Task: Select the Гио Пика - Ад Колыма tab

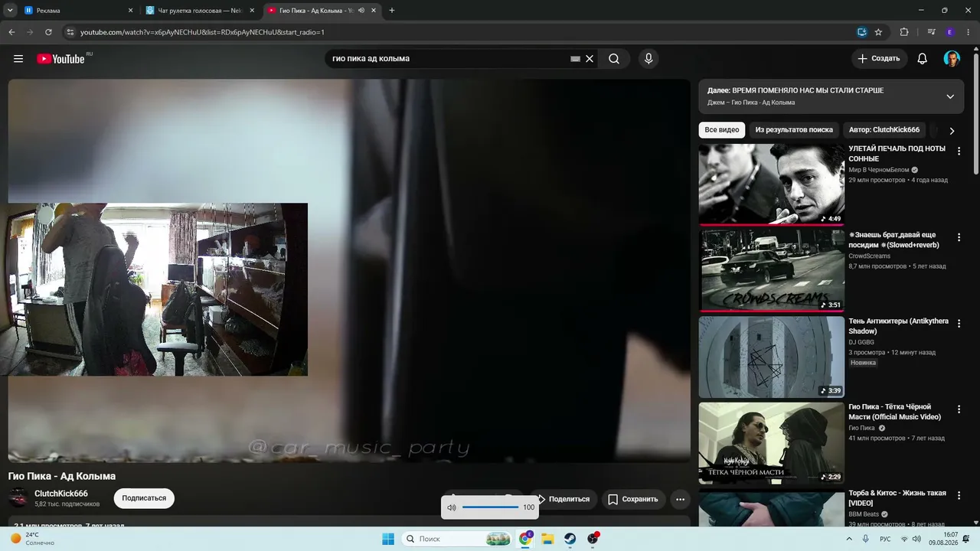Action: tap(322, 11)
